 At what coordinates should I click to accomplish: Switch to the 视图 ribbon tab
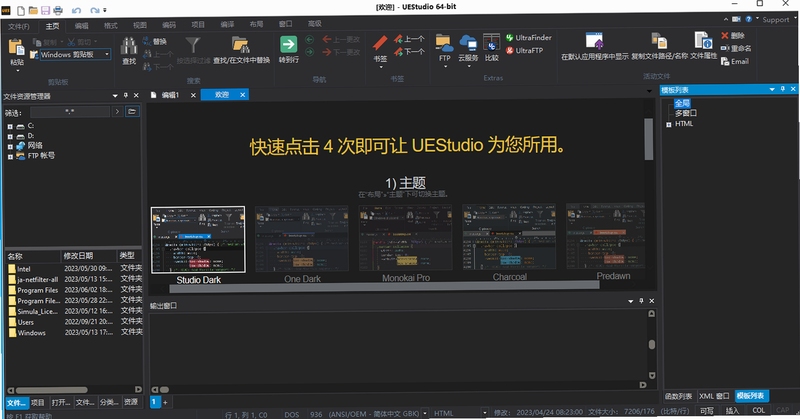(140, 25)
